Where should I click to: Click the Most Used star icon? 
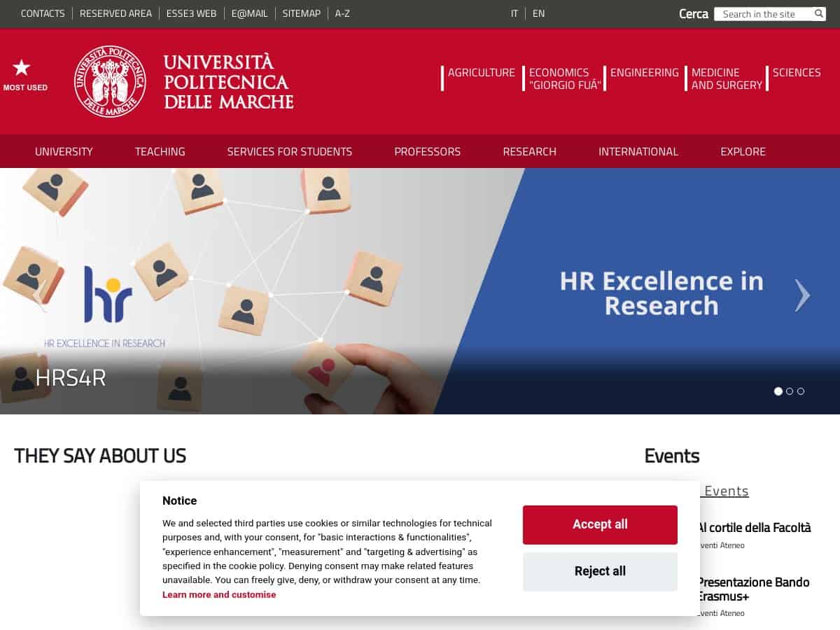click(x=22, y=68)
